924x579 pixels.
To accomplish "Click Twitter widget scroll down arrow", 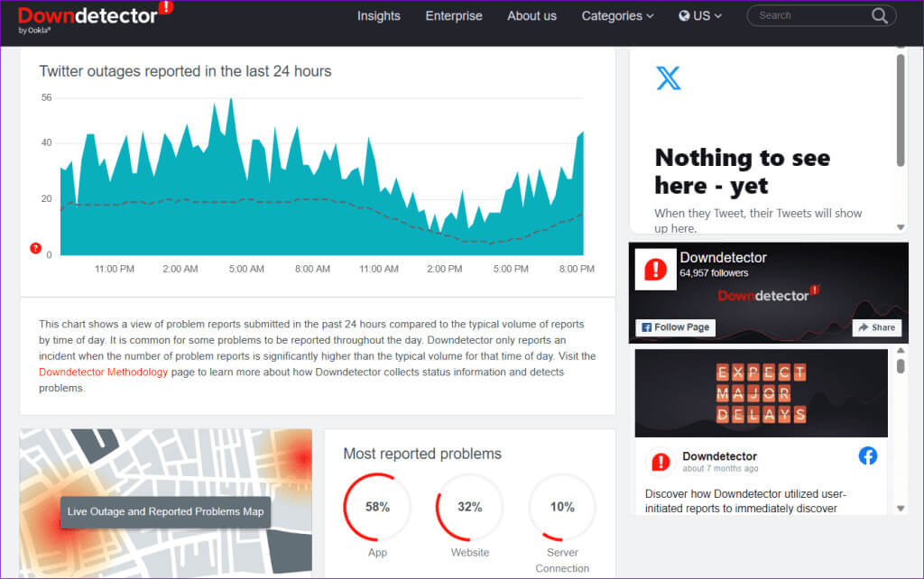I will [x=901, y=227].
